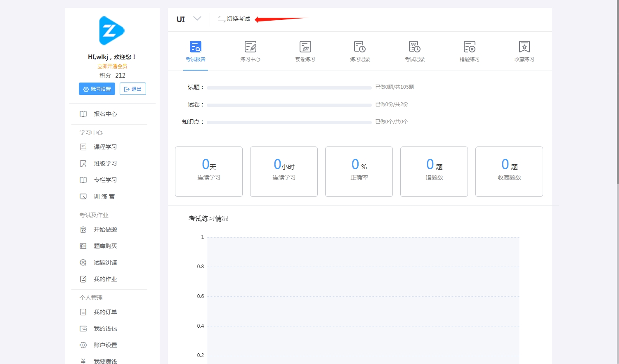Click the 我的钱包 sidebar icon

click(x=83, y=329)
